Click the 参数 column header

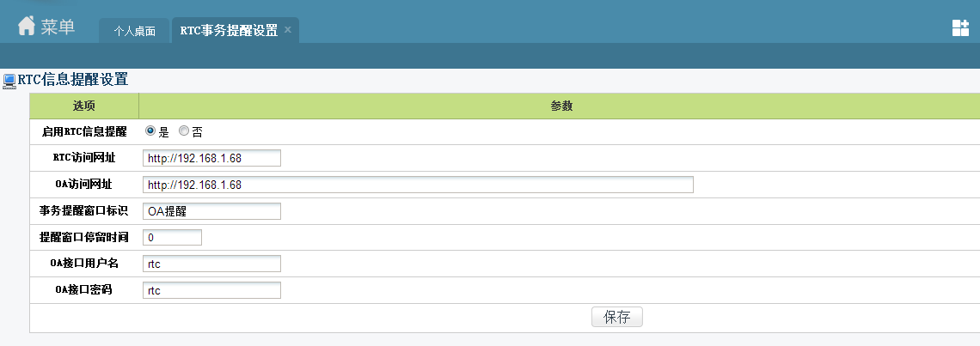click(561, 106)
